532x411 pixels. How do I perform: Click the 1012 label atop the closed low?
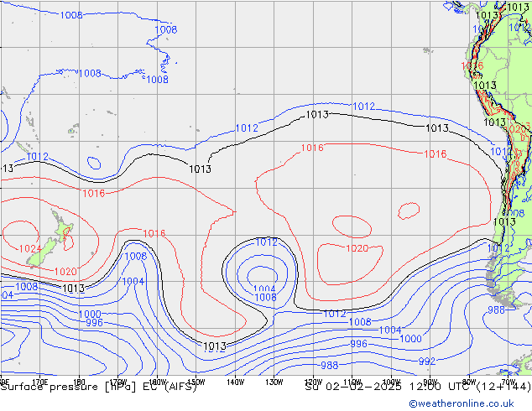[266, 242]
